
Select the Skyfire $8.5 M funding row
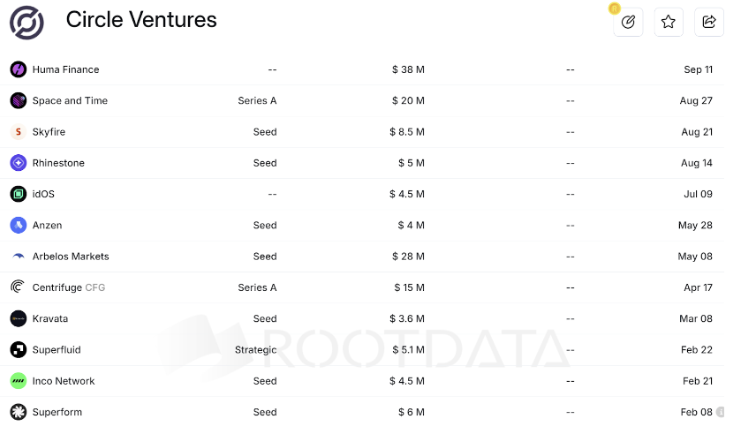407,132
